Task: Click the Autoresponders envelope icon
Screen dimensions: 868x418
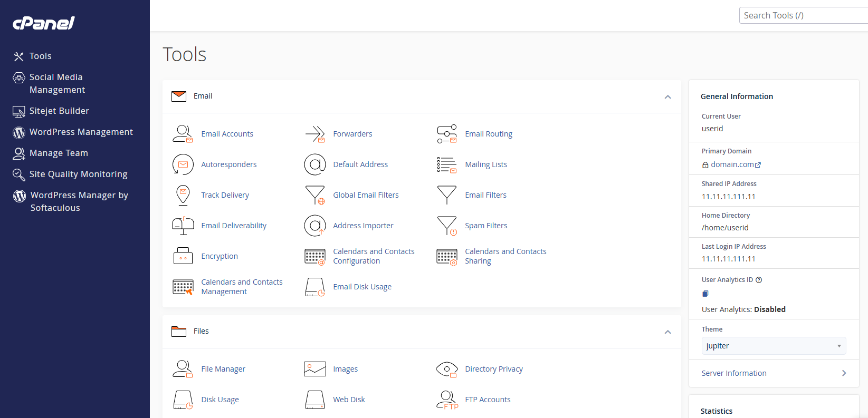Action: pyautogui.click(x=183, y=164)
